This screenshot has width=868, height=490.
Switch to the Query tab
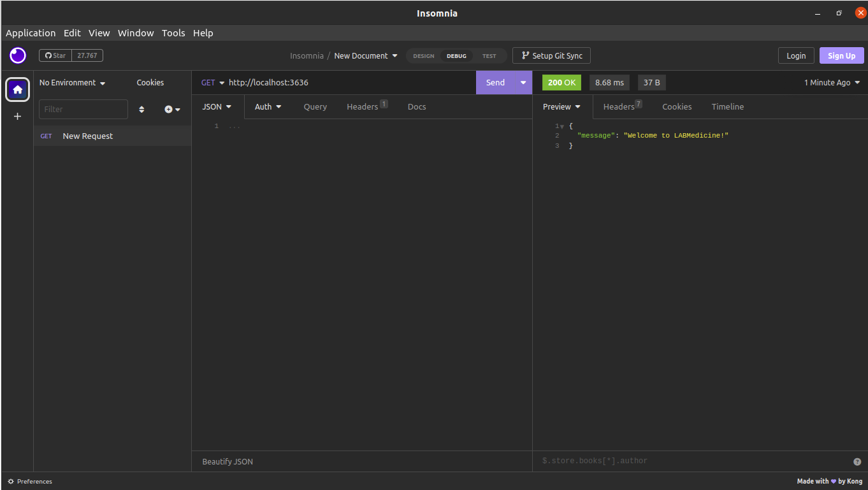[315, 107]
